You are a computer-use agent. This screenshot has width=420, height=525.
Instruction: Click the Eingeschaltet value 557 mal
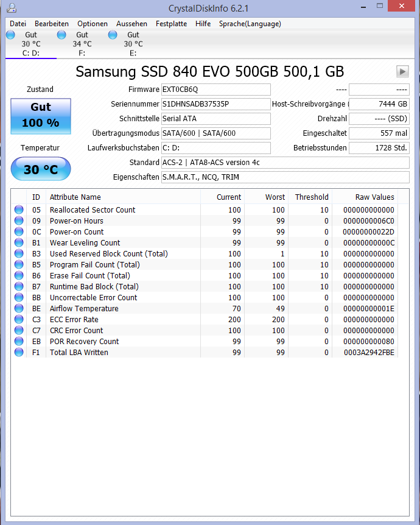click(379, 133)
